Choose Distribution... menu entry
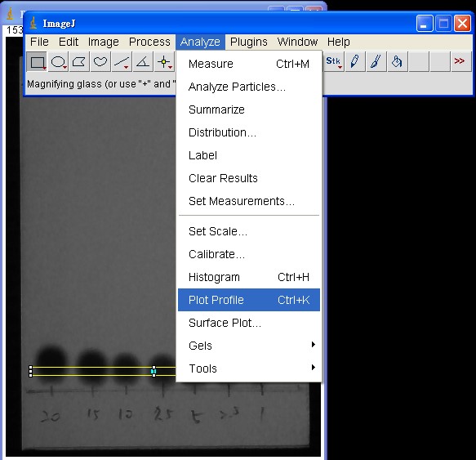Image resolution: width=476 pixels, height=460 pixels. coord(249,132)
